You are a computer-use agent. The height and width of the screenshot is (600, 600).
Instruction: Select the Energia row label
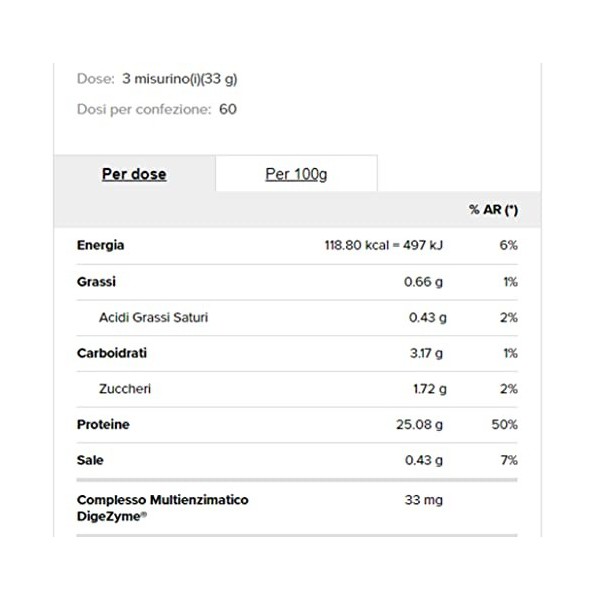tap(100, 246)
